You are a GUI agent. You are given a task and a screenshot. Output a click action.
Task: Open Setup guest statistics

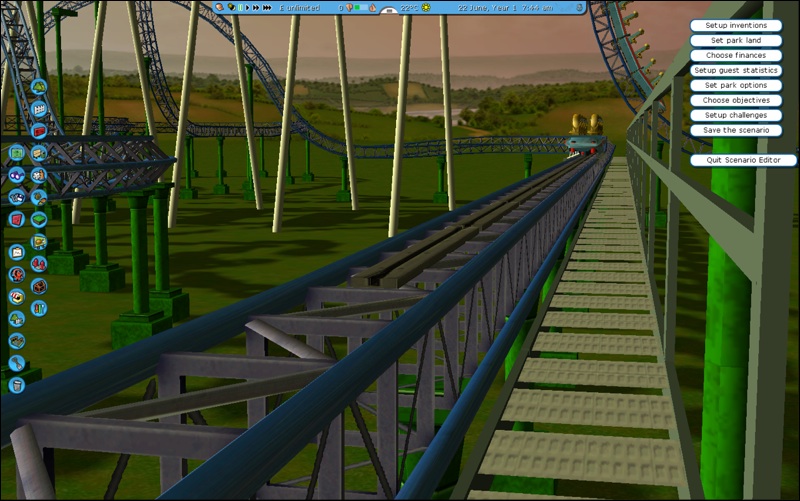(736, 70)
